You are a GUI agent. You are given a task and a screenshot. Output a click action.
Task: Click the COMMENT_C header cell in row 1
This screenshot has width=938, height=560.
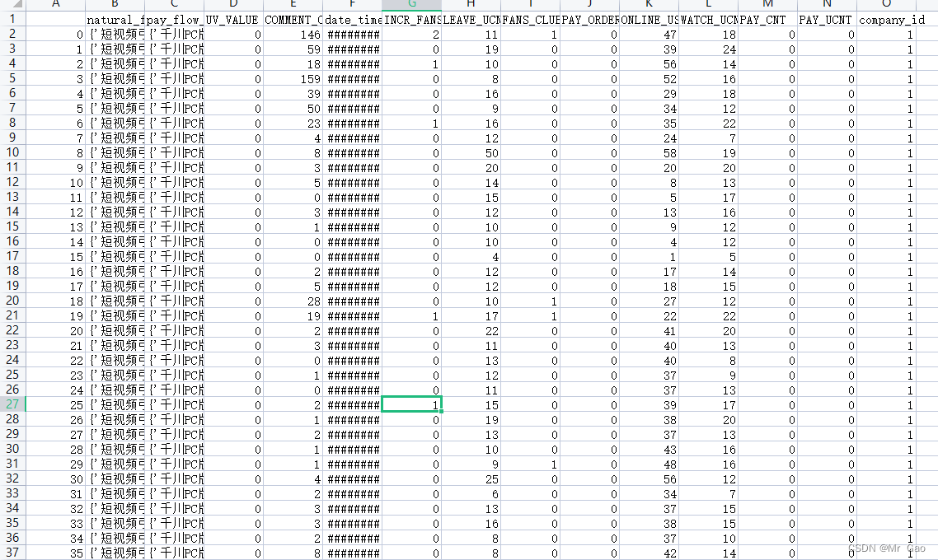click(293, 20)
